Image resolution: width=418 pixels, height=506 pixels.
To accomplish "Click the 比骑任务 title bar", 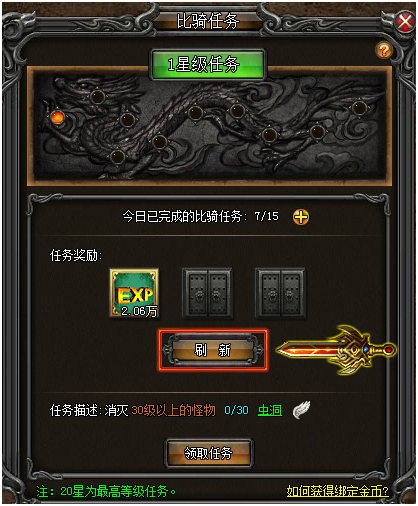I will 208,21.
